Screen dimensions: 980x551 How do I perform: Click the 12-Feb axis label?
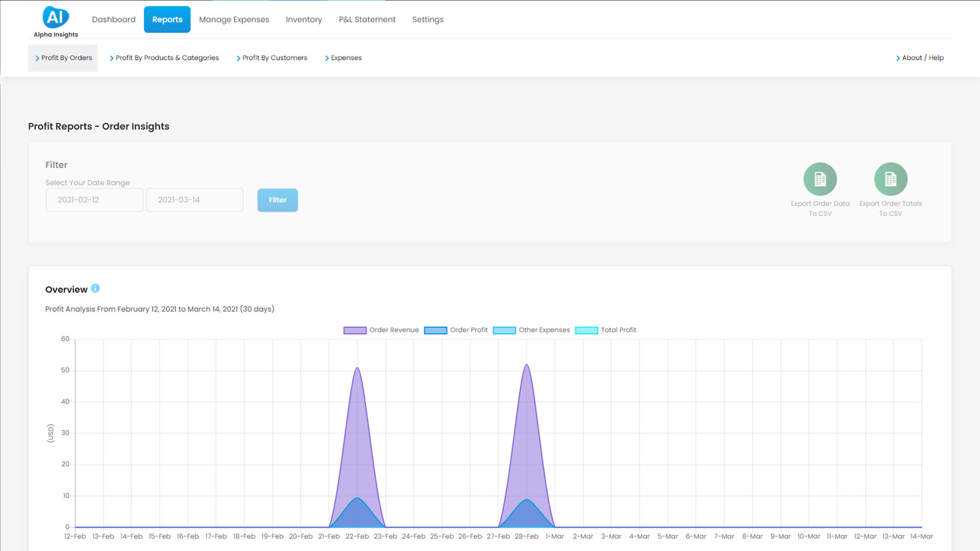(75, 536)
